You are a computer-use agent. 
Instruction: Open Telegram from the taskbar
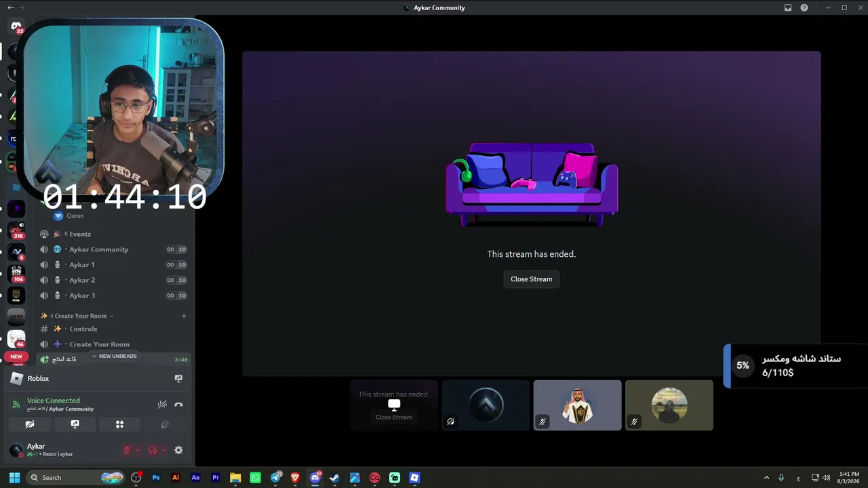pyautogui.click(x=275, y=478)
